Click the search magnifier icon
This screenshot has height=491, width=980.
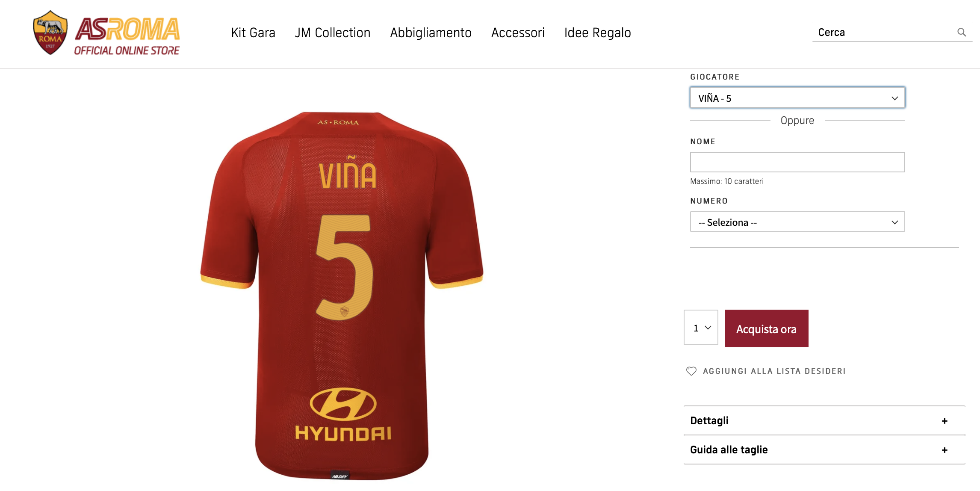click(x=962, y=33)
